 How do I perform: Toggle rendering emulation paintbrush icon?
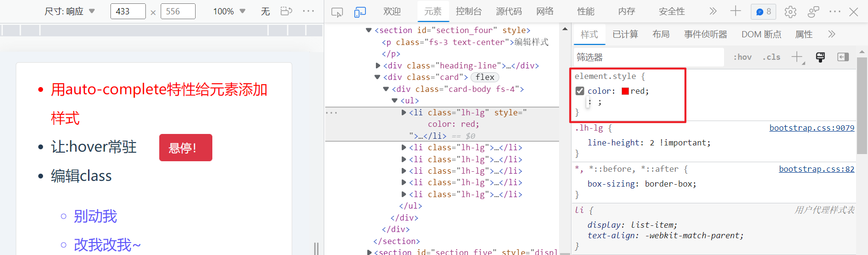(820, 57)
